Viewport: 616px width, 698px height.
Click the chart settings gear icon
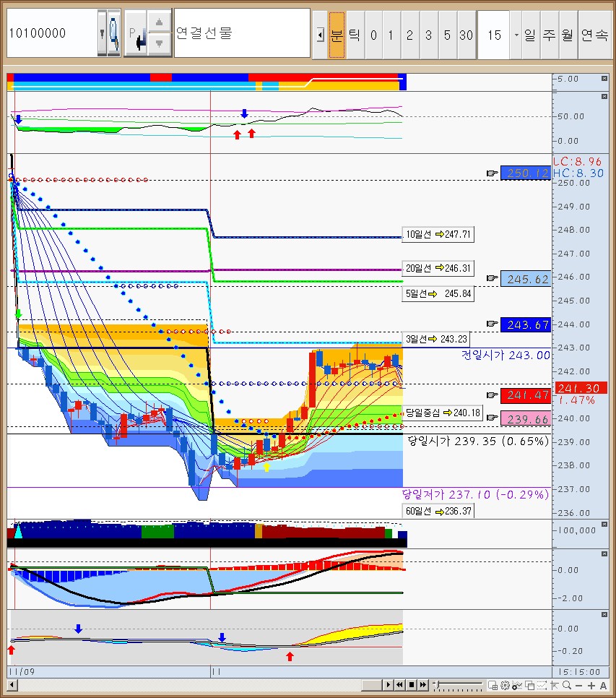[x=505, y=685]
